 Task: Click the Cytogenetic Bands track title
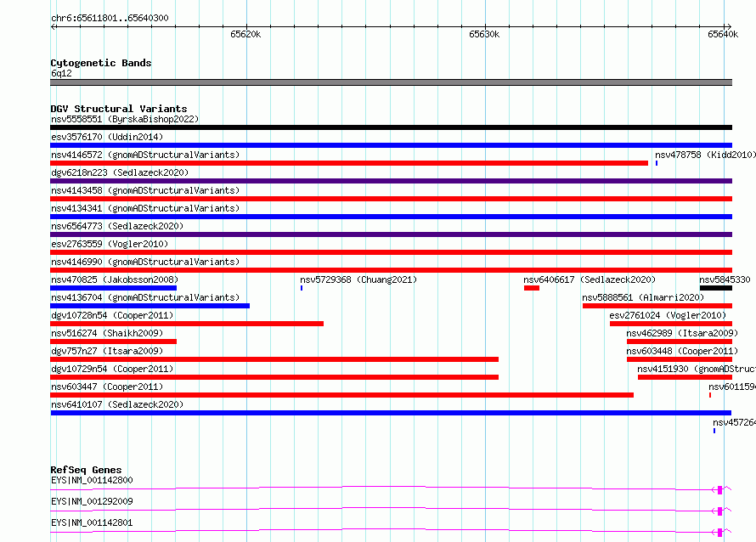pyautogui.click(x=101, y=63)
